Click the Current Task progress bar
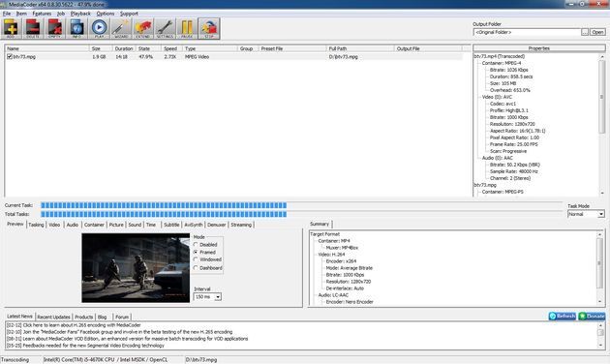The width and height of the screenshot is (610, 364). tap(301, 205)
